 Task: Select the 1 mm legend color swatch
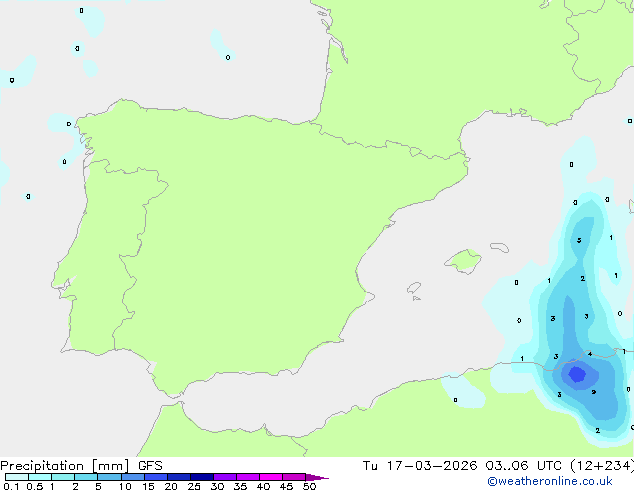(x=63, y=477)
